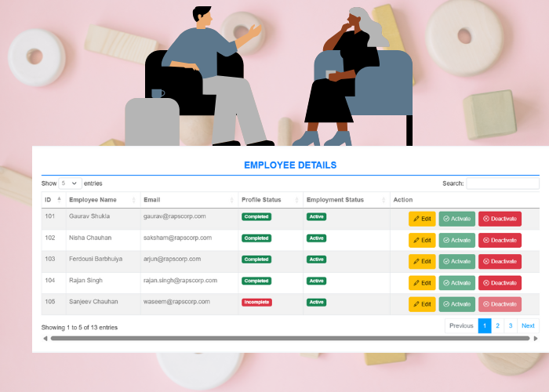Sort by Email column header
This screenshot has height=392, width=549.
[189, 200]
